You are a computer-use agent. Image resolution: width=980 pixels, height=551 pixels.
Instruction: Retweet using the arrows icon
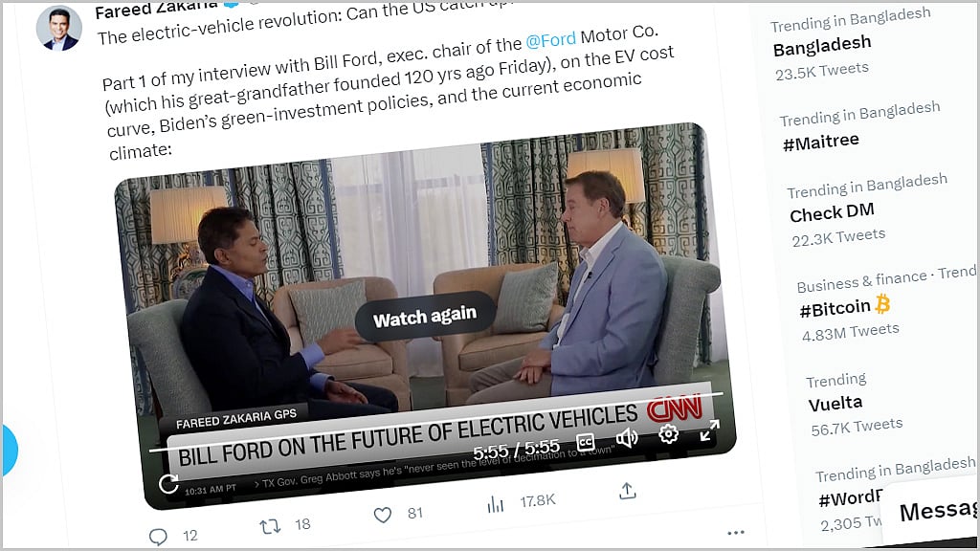click(x=270, y=527)
